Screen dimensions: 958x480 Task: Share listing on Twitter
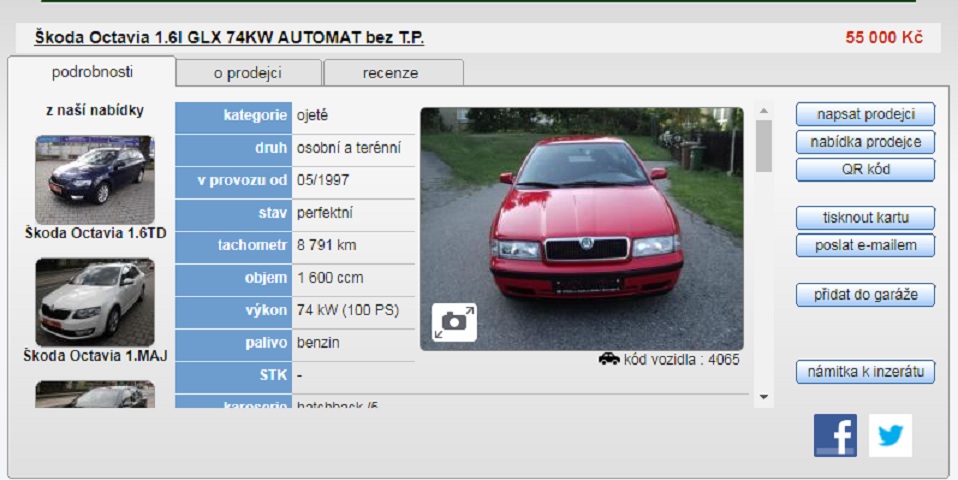(890, 435)
